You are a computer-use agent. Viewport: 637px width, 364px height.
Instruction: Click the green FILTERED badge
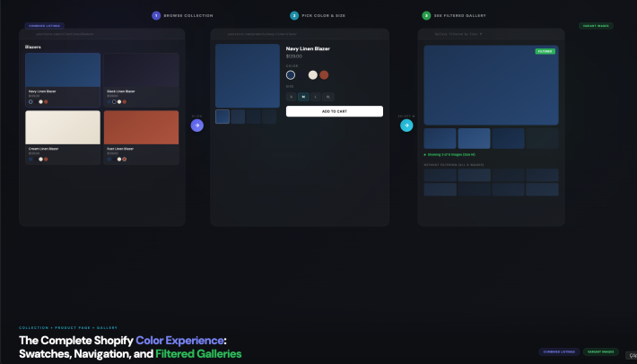pyautogui.click(x=545, y=51)
